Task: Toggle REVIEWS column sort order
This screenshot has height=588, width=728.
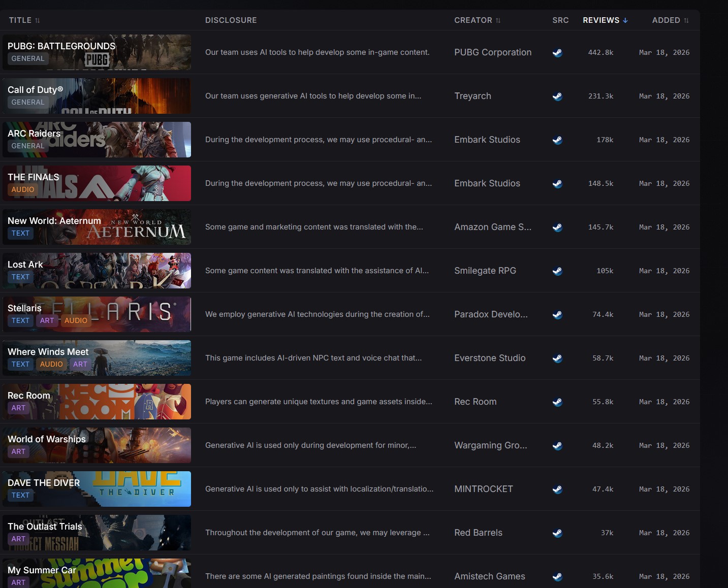Action: click(x=606, y=20)
